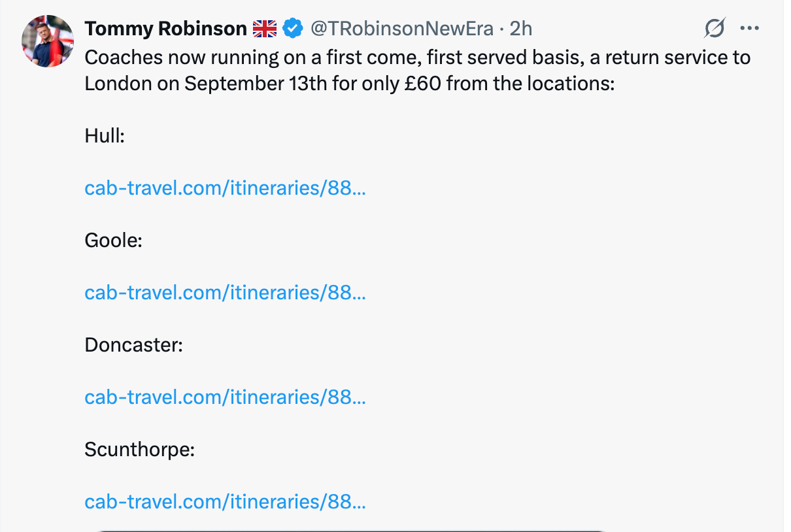Viewport: 791px width, 532px height.
Task: Click the "Hull:" location label
Action: (x=105, y=136)
